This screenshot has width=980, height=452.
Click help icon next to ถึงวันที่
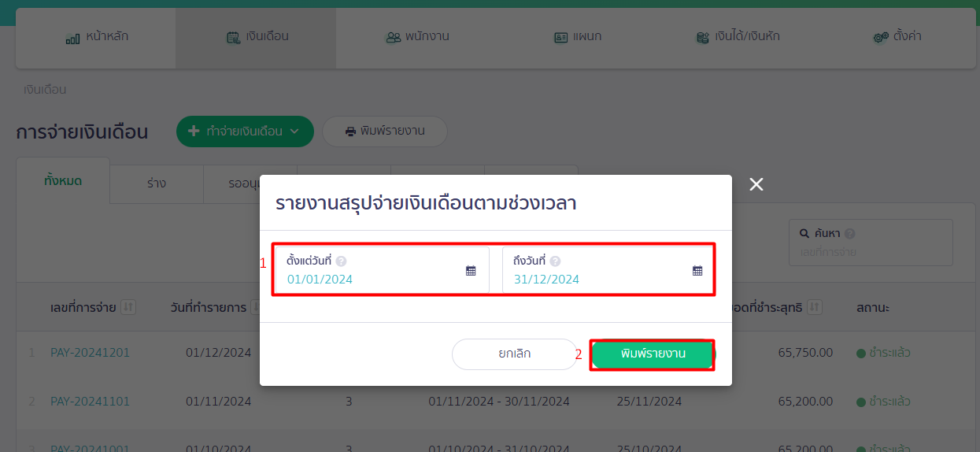tap(555, 261)
